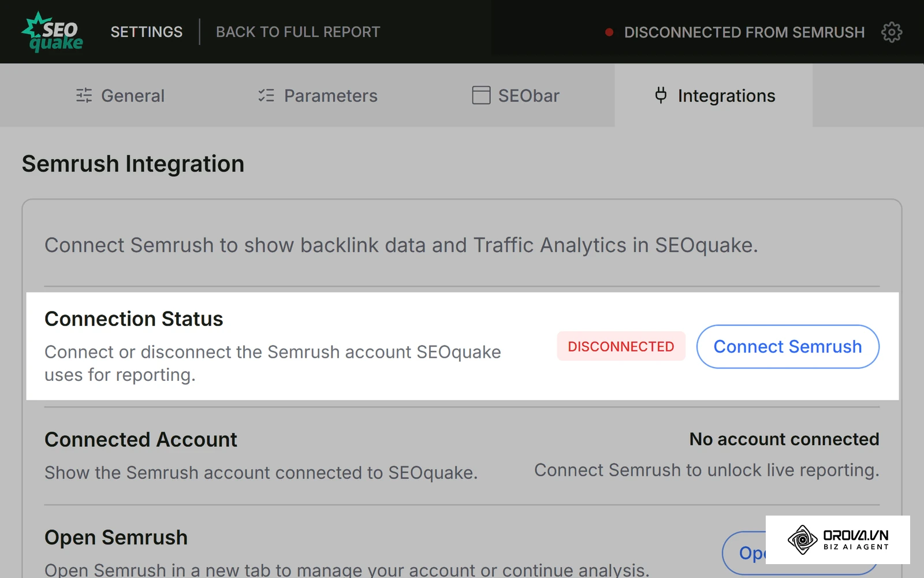Switch to the General tab
The image size is (924, 578).
[120, 95]
